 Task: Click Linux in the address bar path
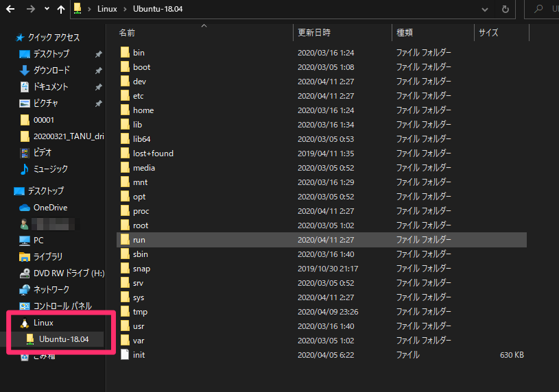(x=107, y=9)
